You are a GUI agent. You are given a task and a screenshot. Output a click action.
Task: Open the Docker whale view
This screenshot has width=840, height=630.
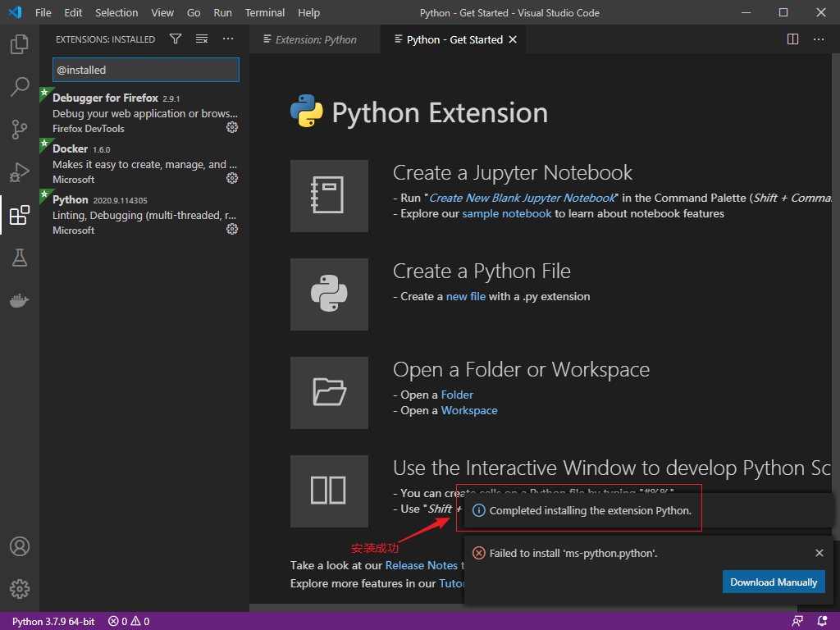click(x=20, y=300)
